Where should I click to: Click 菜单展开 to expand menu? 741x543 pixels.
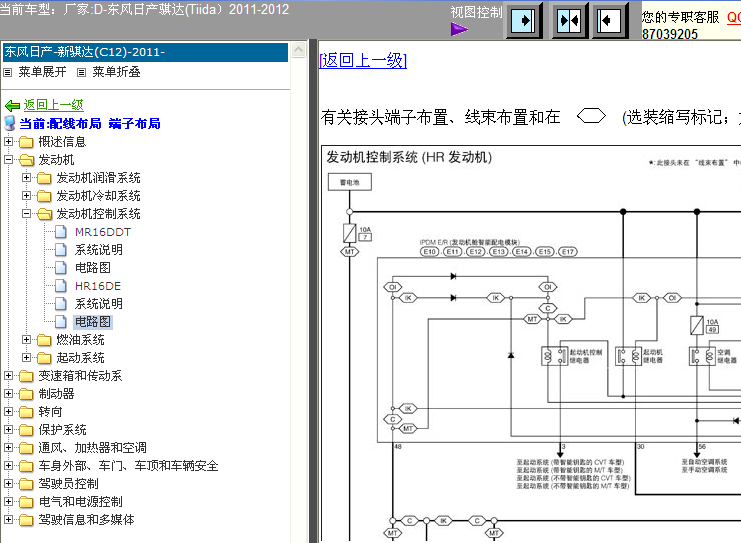[x=42, y=72]
